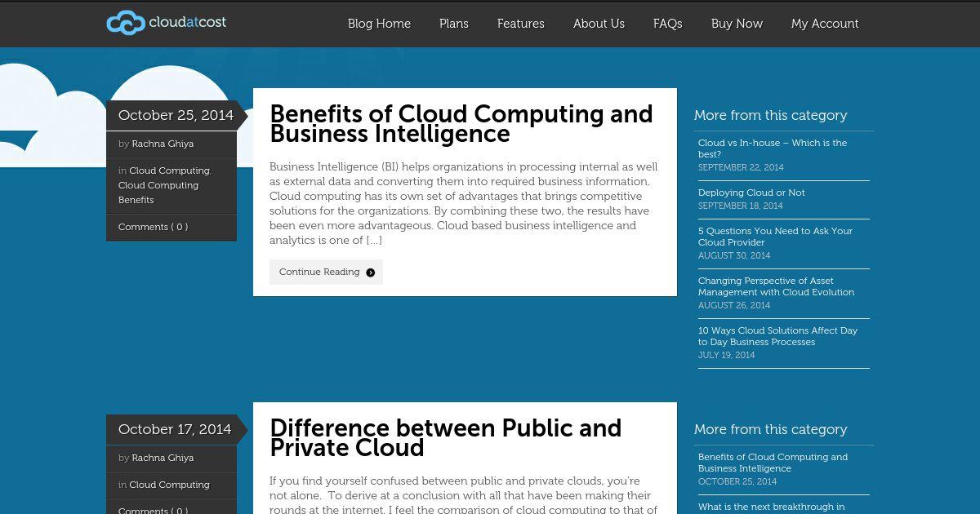Open the Deploying Cloud or Not article
The width and height of the screenshot is (980, 514).
coord(751,193)
